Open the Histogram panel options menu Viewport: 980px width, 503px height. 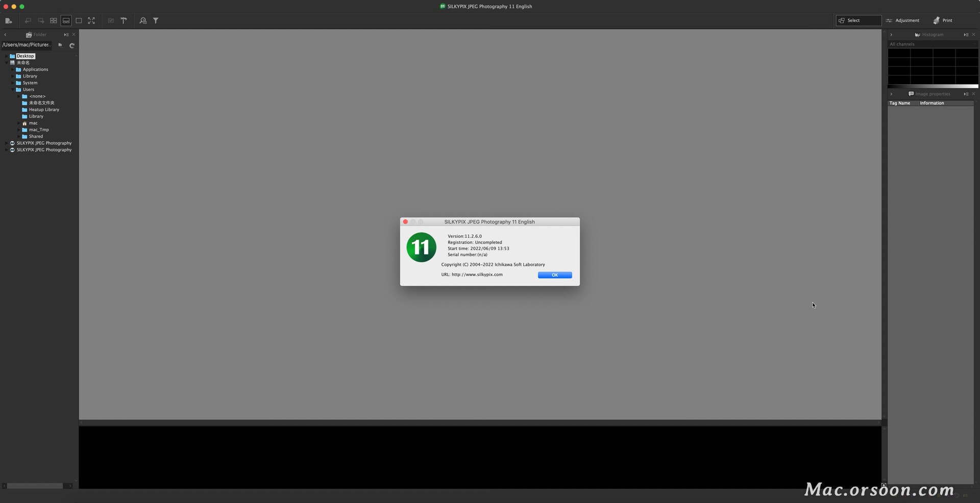pos(966,35)
